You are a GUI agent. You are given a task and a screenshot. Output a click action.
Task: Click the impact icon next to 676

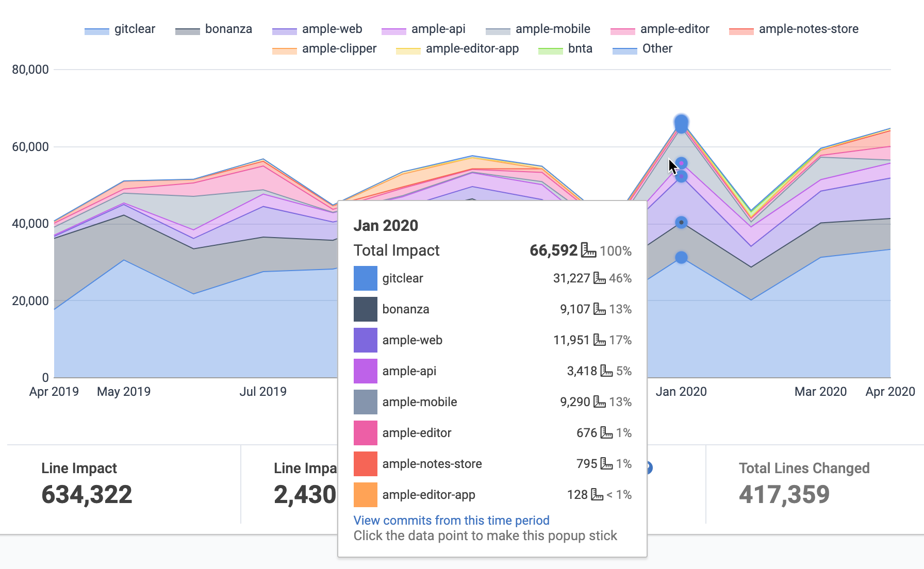pyautogui.click(x=607, y=433)
